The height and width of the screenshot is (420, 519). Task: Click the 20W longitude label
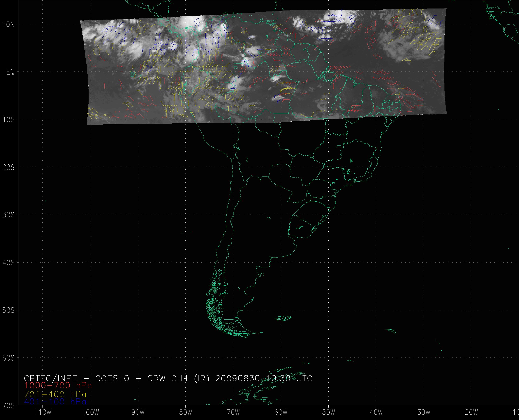(x=471, y=412)
